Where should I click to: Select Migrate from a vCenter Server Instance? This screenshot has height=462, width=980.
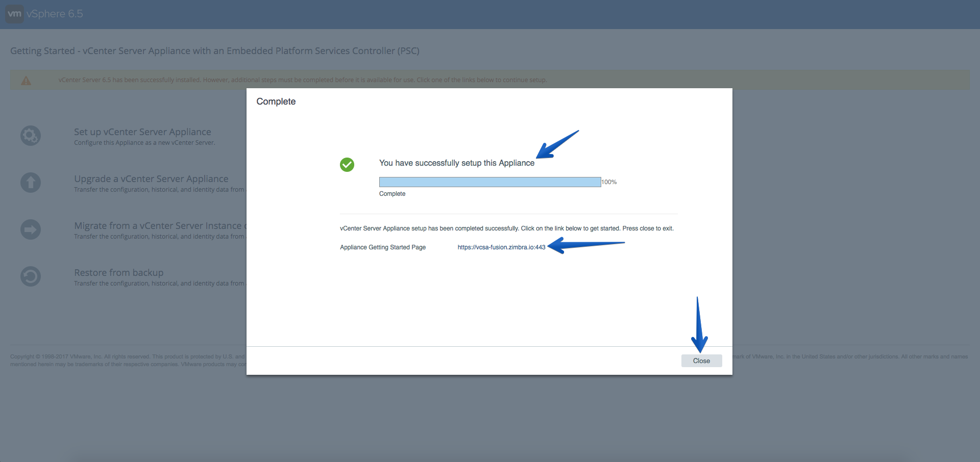pos(160,226)
